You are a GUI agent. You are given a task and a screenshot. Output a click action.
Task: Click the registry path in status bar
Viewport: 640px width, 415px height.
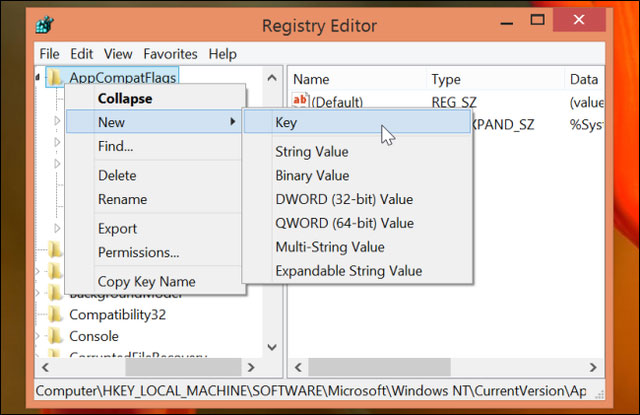[311, 391]
